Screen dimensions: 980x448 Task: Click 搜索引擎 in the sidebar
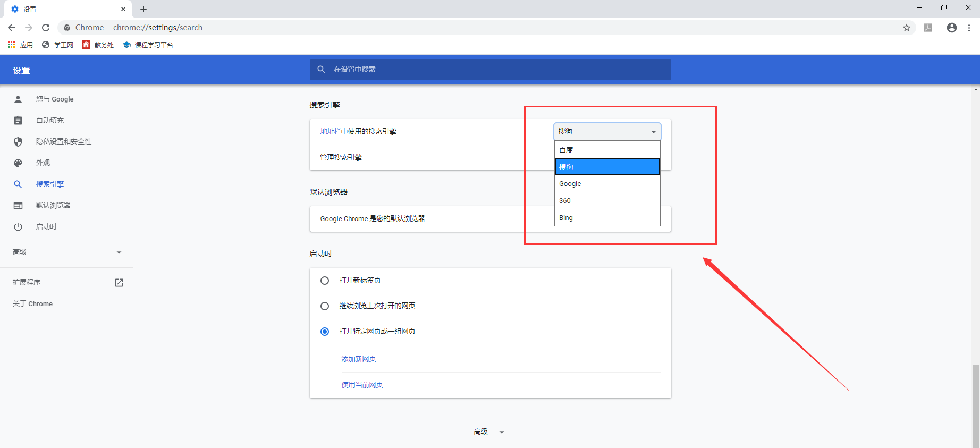(50, 184)
